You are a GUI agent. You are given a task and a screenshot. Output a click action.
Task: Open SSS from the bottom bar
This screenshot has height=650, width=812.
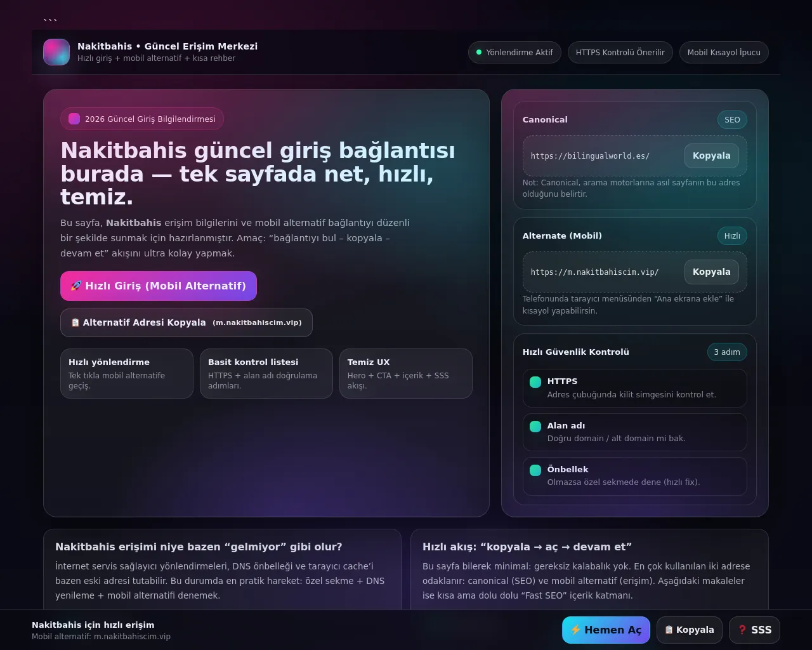coord(754,630)
